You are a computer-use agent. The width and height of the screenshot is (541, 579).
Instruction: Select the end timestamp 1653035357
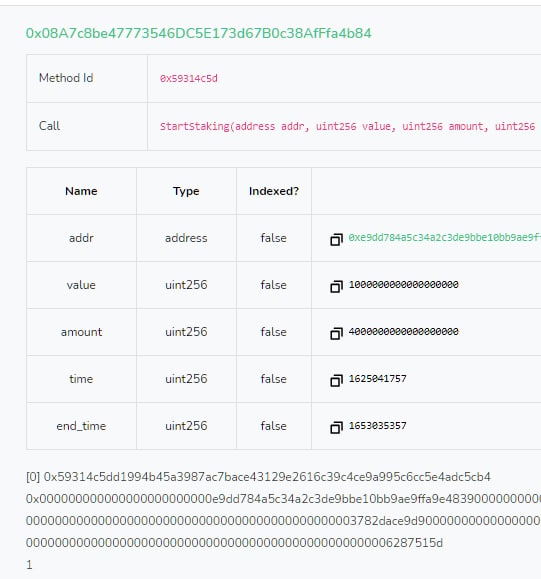coord(377,426)
